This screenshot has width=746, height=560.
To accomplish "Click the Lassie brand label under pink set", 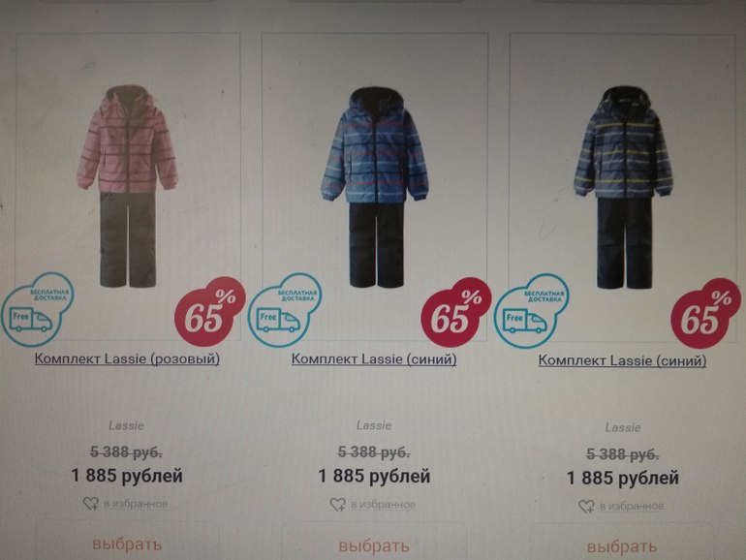I will 126,425.
